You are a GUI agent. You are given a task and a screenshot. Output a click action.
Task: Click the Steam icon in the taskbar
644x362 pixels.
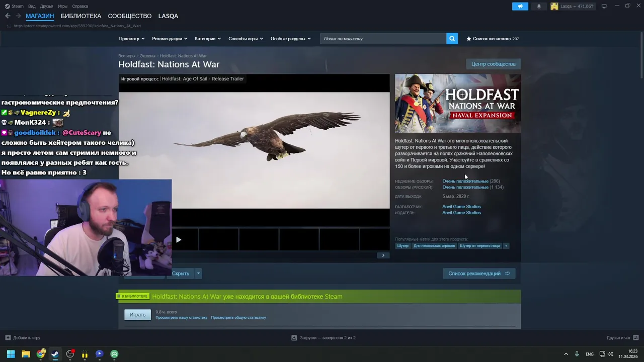pos(55,354)
